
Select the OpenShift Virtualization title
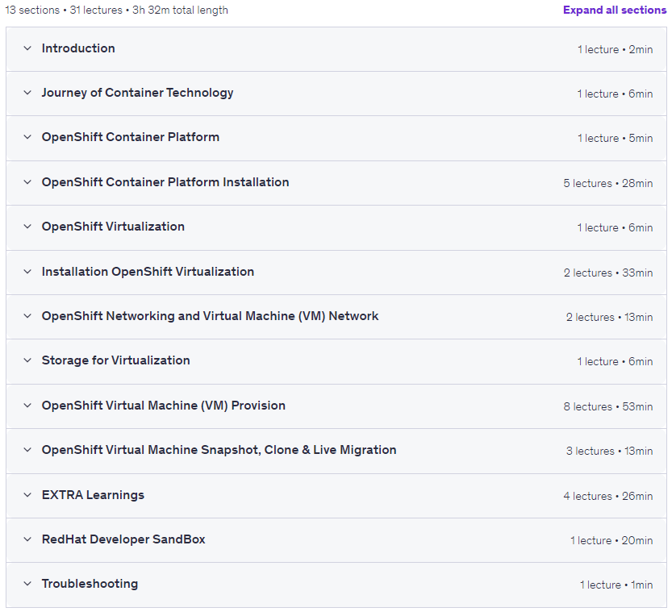click(x=113, y=227)
